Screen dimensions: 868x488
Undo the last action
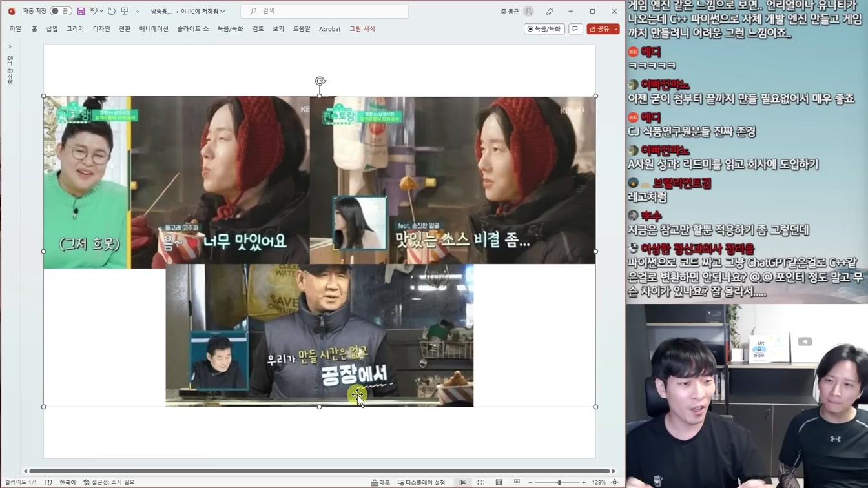(94, 11)
